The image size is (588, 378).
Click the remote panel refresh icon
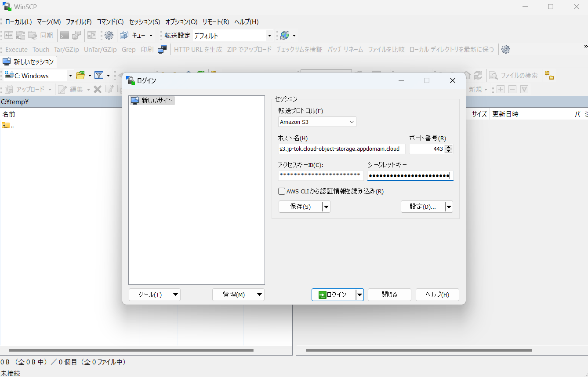[478, 75]
